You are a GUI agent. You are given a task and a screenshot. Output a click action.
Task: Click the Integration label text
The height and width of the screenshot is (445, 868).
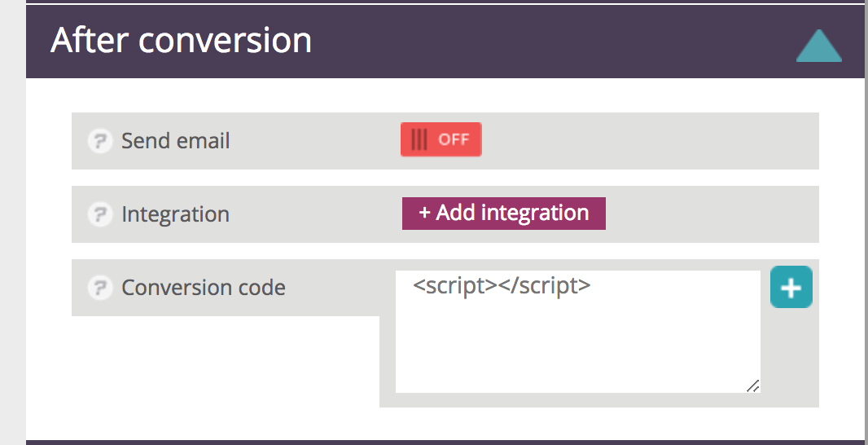[x=175, y=214]
